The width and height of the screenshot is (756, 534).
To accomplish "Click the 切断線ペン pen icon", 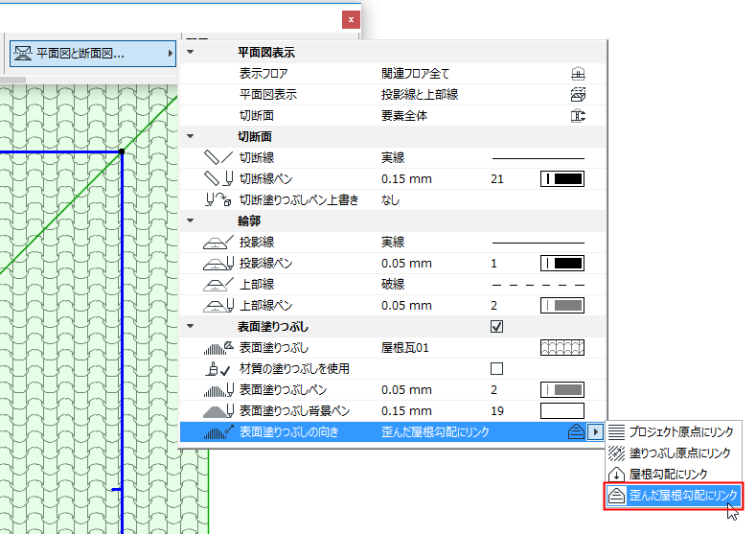I will coord(218,179).
